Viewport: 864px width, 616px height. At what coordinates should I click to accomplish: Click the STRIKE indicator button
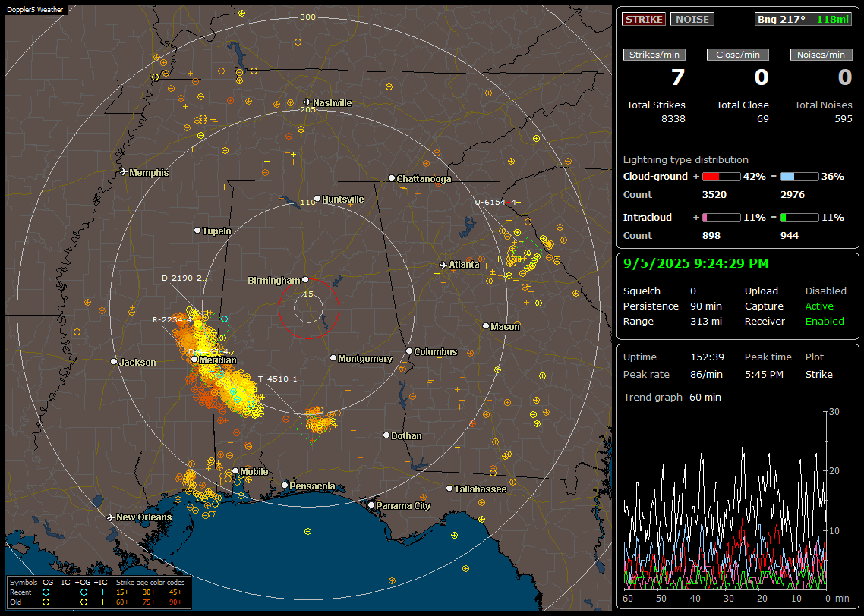point(644,19)
